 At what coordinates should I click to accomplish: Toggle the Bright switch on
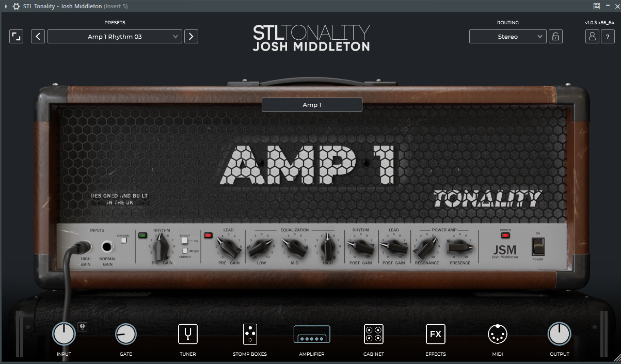184,241
